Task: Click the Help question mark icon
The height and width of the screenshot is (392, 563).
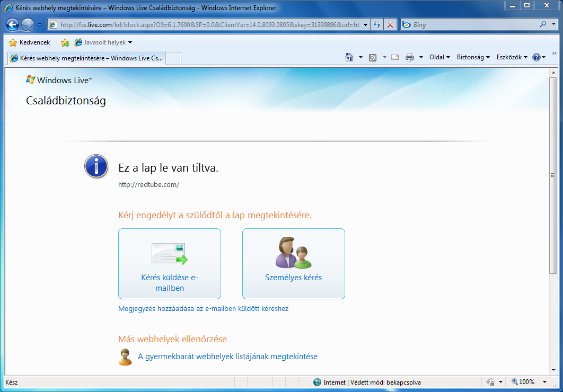Action: tap(536, 57)
